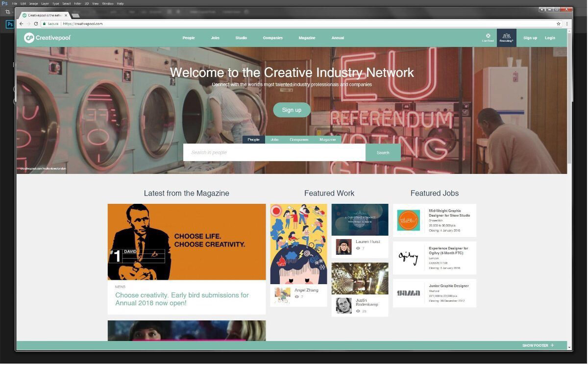
Task: Click the Search in people field
Action: 274,152
